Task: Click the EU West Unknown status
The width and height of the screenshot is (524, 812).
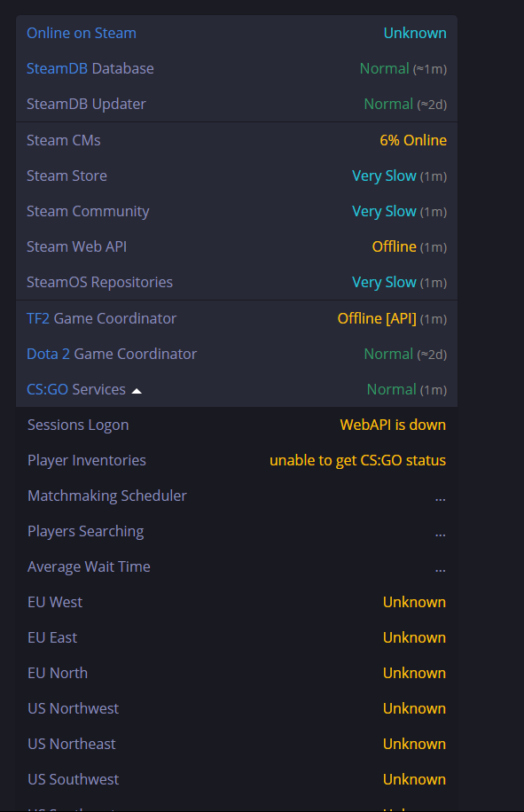Action: point(414,602)
